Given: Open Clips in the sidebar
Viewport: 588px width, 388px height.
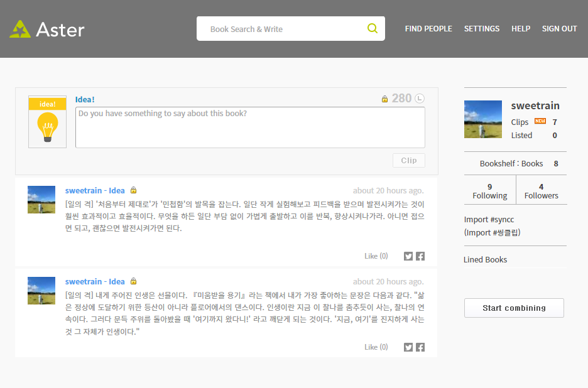Looking at the screenshot, I should [520, 122].
